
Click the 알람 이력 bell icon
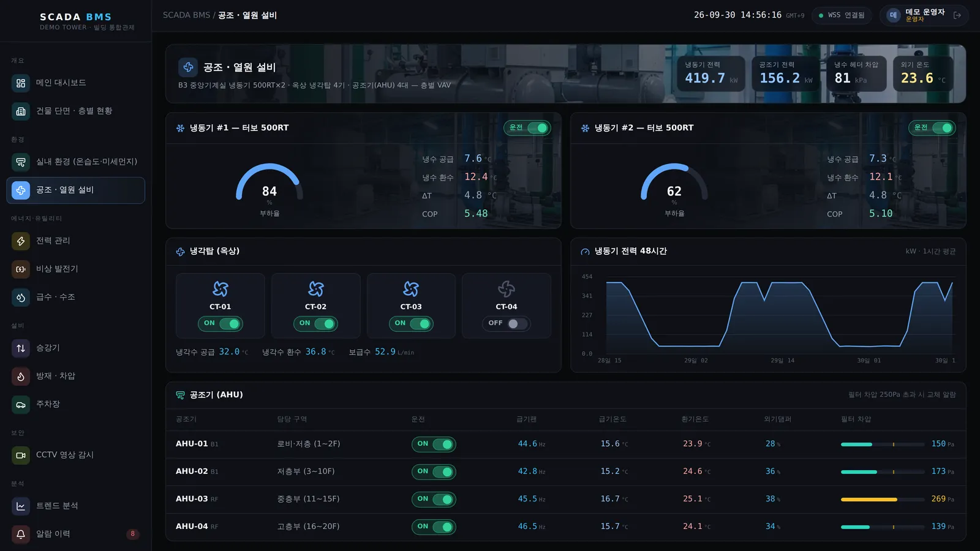[21, 534]
